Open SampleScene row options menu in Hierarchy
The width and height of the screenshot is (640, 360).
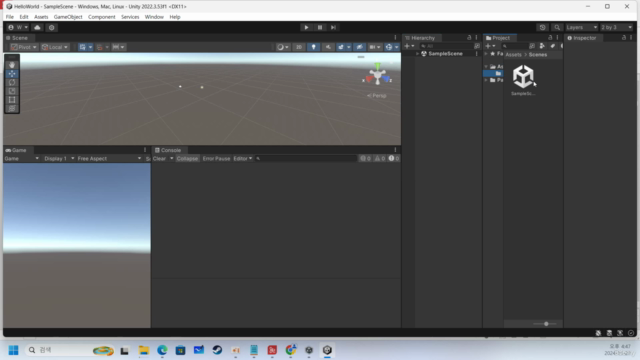click(476, 54)
